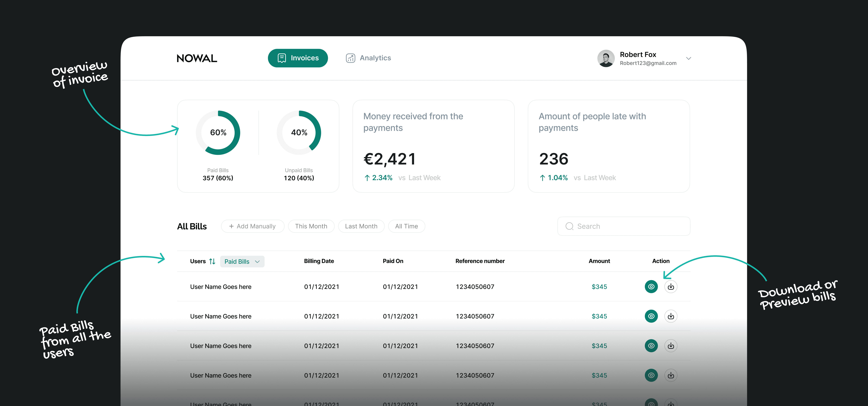Preview the third row's bill
868x406 pixels.
coord(651,346)
